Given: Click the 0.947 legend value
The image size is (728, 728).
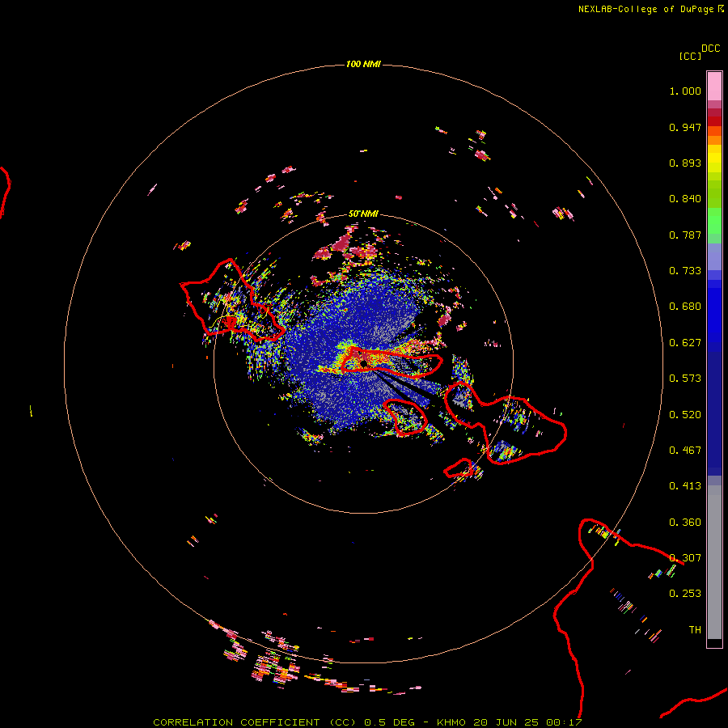Looking at the screenshot, I should coord(685,127).
